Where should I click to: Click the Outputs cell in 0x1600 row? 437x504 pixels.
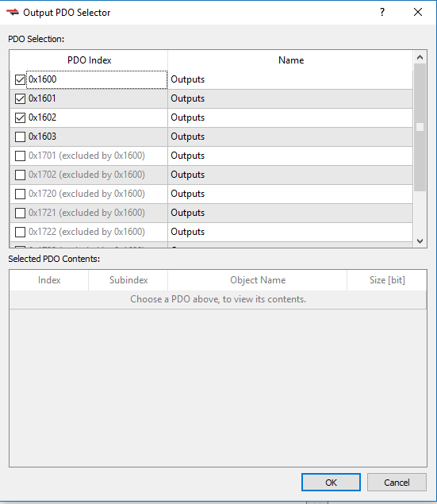tap(290, 79)
